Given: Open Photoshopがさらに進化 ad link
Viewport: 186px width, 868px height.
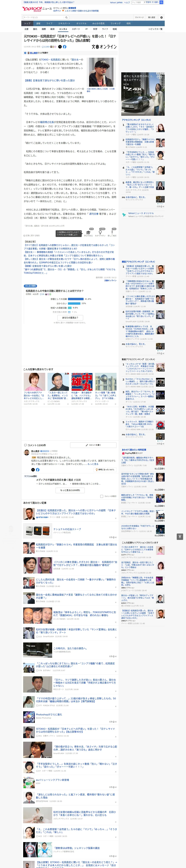Looking at the screenshot, I should 49,714.
